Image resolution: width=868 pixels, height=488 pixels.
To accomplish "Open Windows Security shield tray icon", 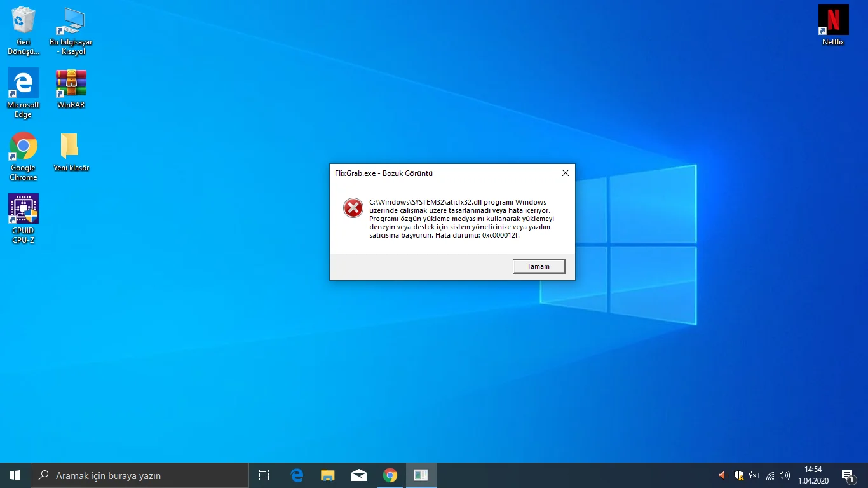I will tap(738, 475).
